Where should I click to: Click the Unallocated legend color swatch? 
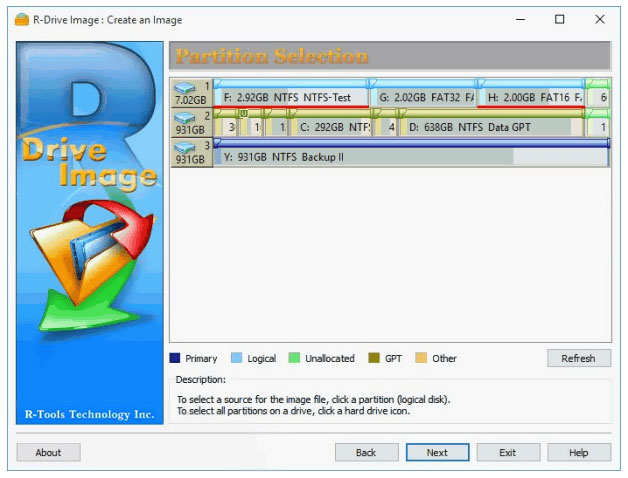pos(294,358)
